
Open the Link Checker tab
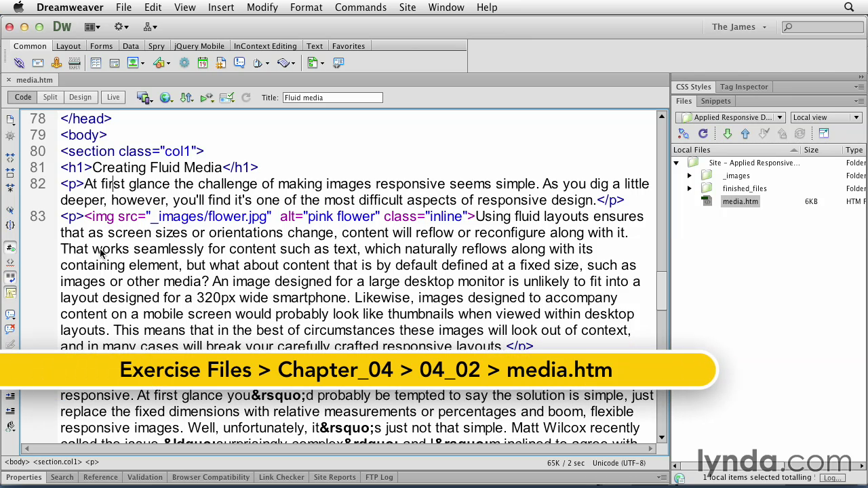click(x=281, y=477)
